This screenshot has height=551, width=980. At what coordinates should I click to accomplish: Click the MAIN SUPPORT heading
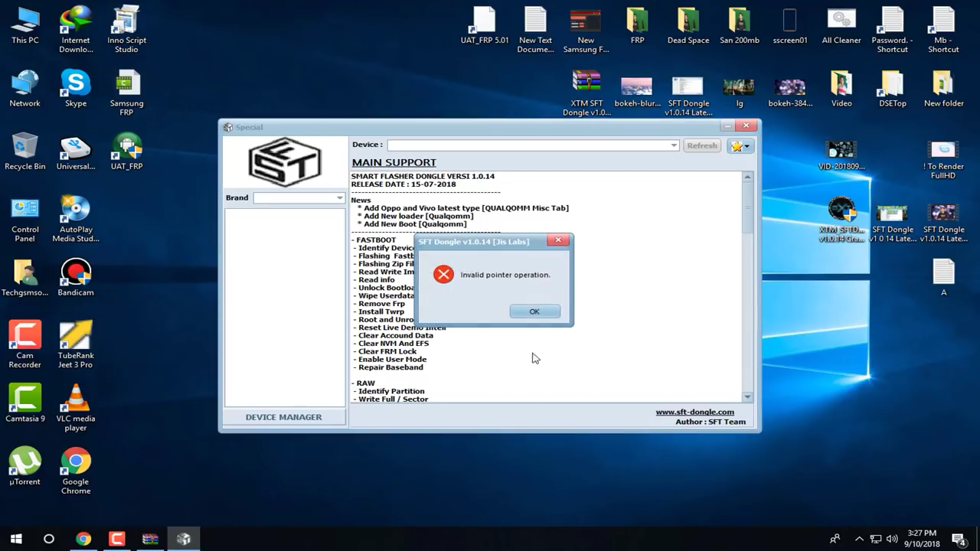(x=394, y=162)
